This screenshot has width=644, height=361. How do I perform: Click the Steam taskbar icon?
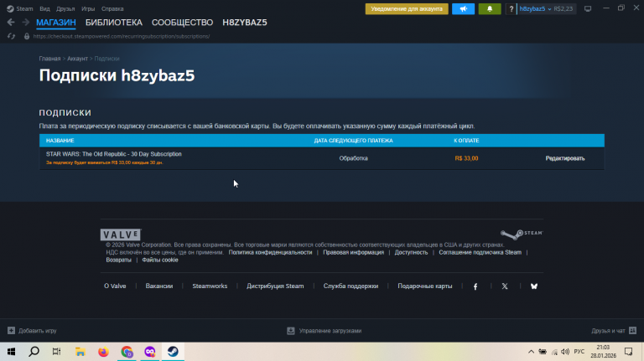[x=173, y=352]
